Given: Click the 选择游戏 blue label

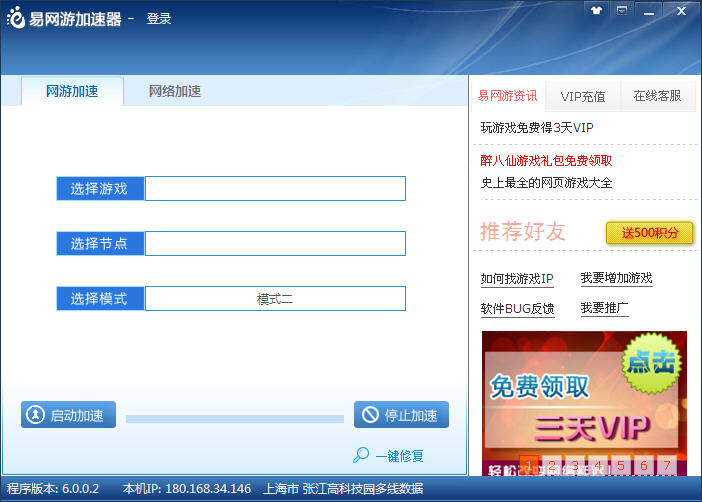Looking at the screenshot, I should 100,189.
